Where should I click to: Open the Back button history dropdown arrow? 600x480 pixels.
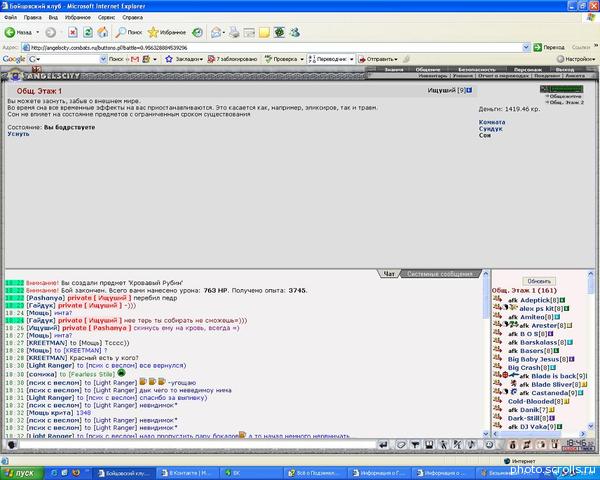coord(38,33)
